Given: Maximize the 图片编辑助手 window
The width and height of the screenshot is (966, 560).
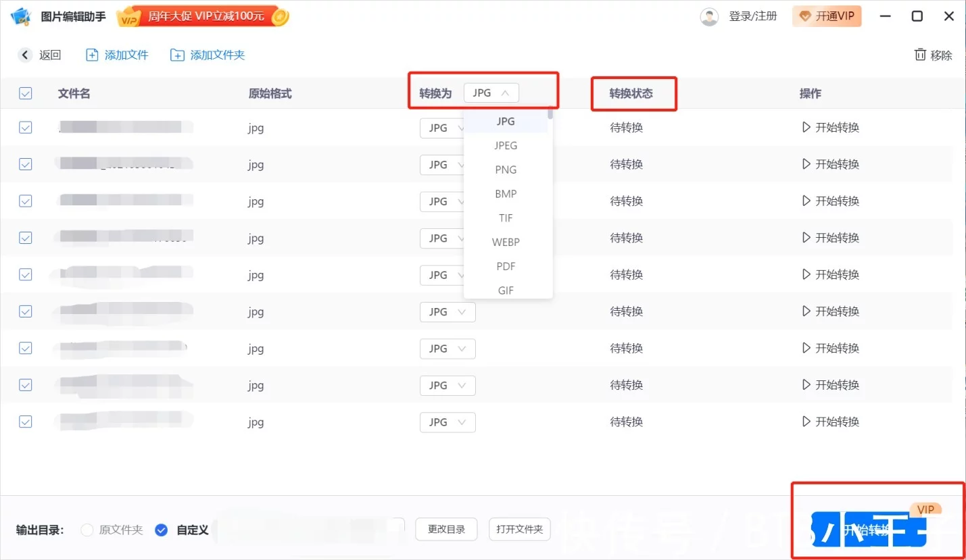Looking at the screenshot, I should point(917,17).
